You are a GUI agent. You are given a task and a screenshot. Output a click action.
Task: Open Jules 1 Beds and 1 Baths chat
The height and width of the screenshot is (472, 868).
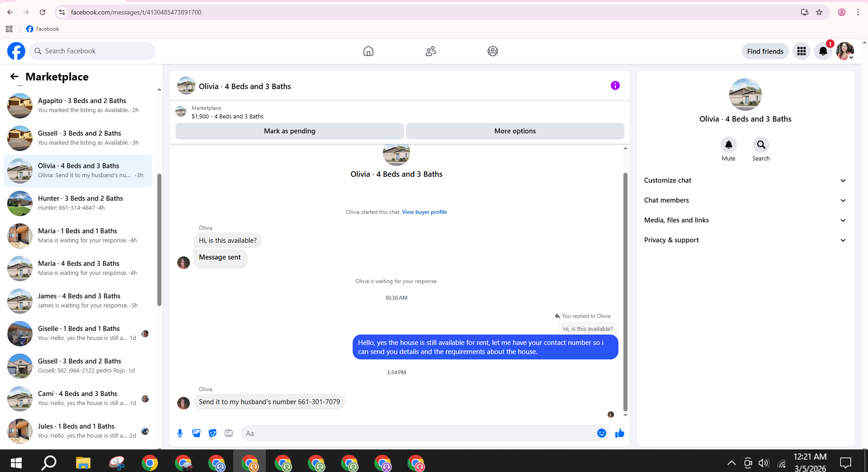78,431
